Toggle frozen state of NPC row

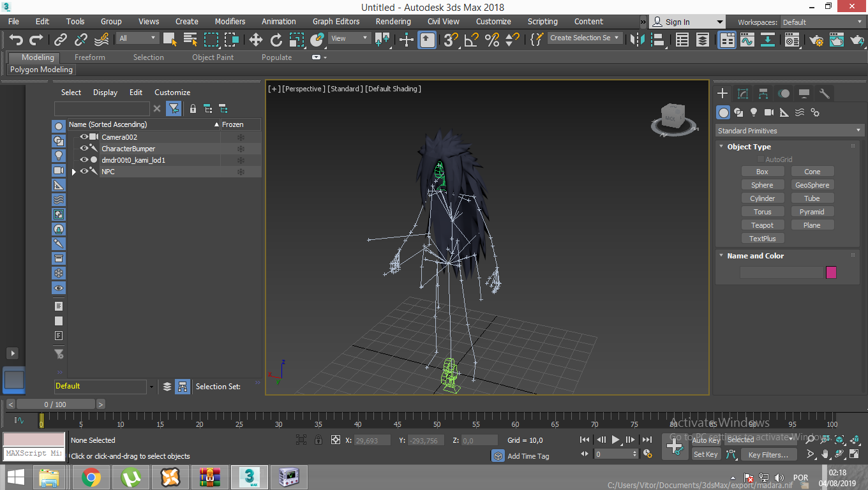pyautogui.click(x=241, y=172)
